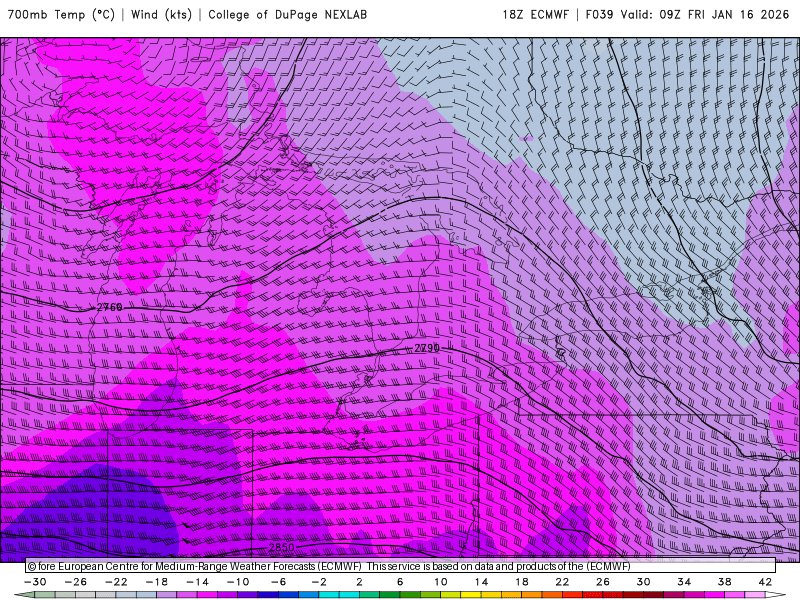This screenshot has width=800, height=600.
Task: Click the 10 colorbar scale value
Action: [441, 582]
